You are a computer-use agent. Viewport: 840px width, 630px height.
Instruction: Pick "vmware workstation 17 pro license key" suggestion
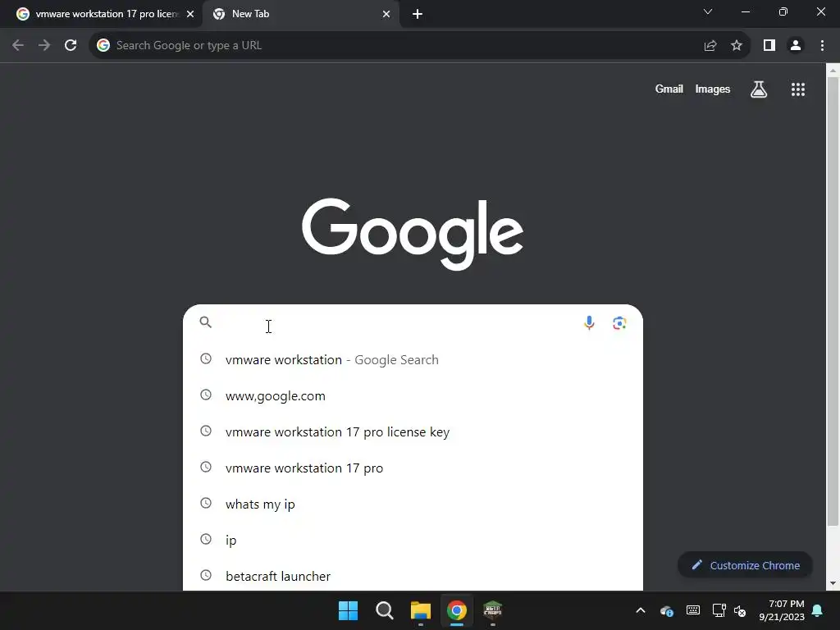pos(413,431)
